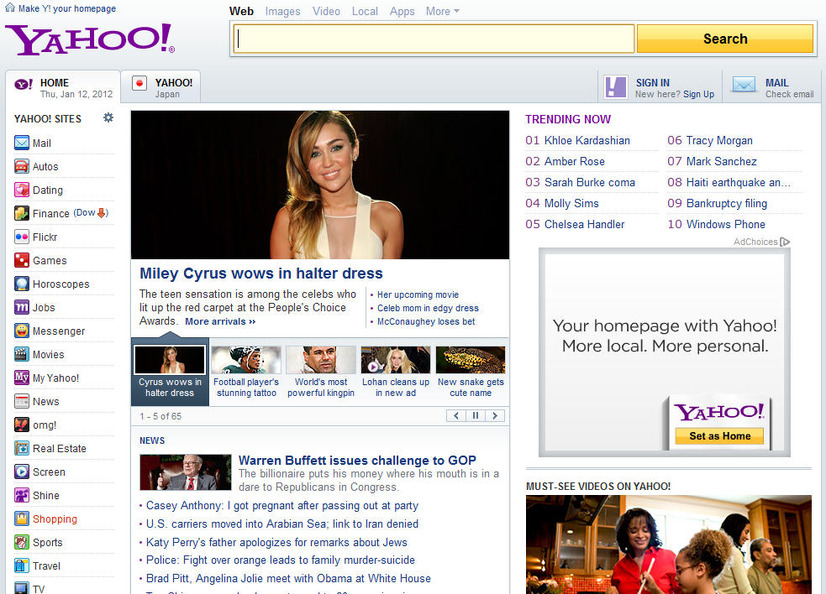Open the Mail envelope icon in Yahoo! Sites

tap(22, 143)
